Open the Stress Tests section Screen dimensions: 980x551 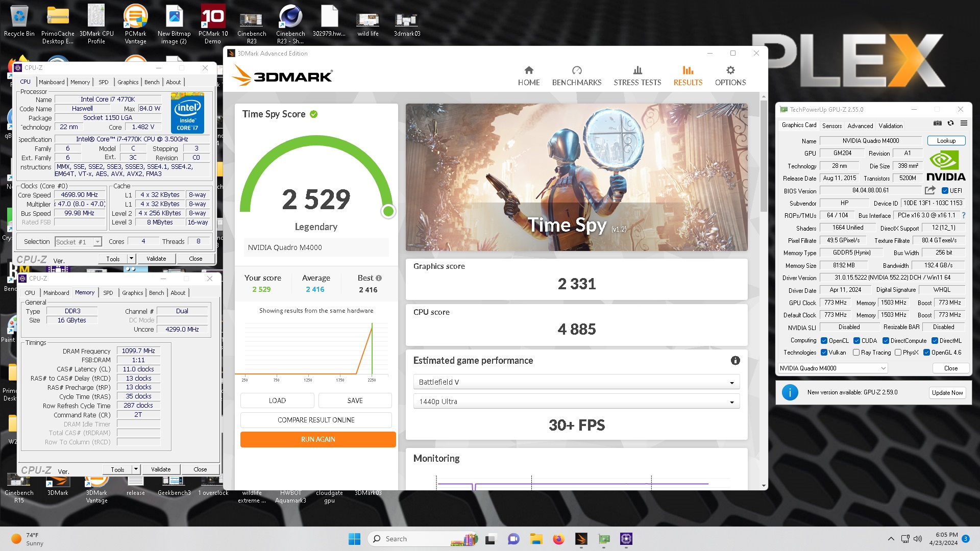coord(637,76)
